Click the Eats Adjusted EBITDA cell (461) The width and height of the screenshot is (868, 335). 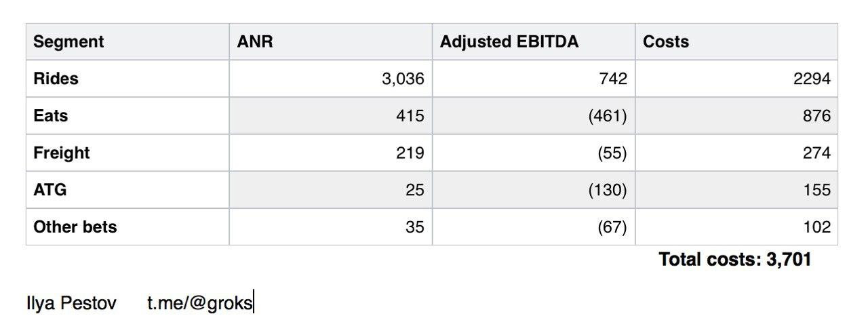(x=607, y=117)
